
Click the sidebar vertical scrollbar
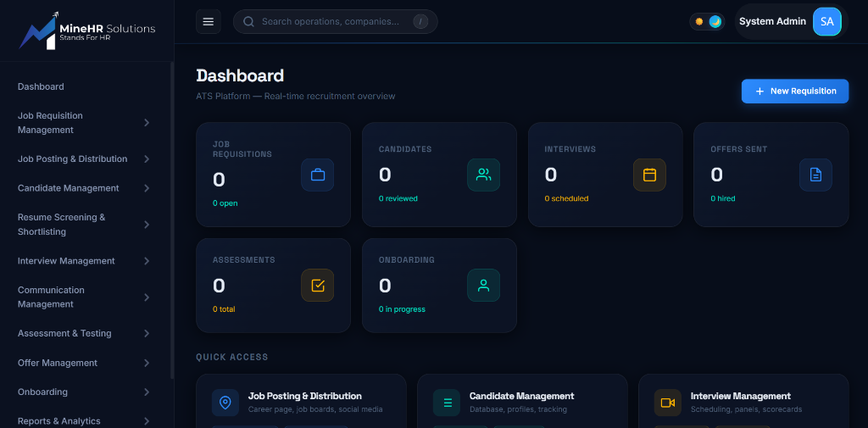coord(172,220)
